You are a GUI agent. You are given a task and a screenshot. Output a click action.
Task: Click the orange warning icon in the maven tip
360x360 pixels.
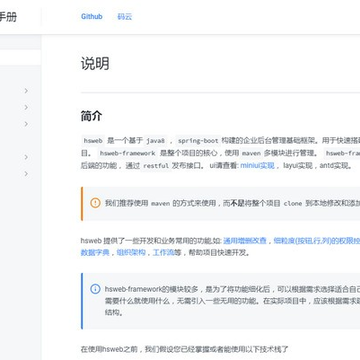pos(95,203)
